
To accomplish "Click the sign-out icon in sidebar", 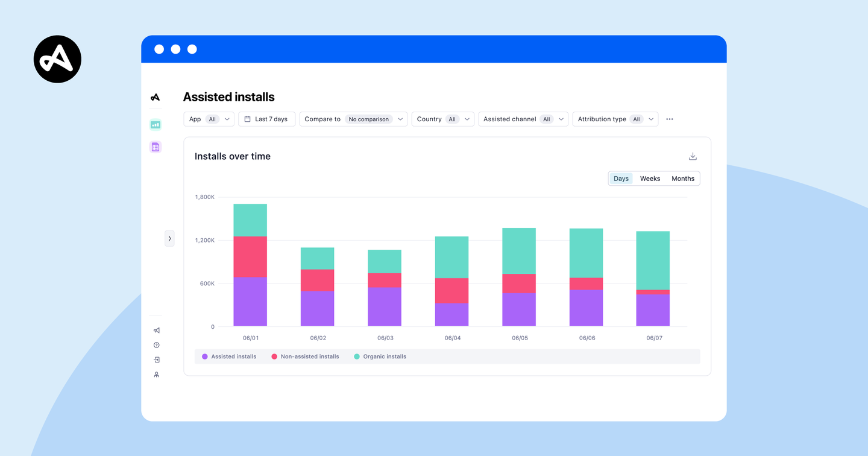I will click(156, 359).
